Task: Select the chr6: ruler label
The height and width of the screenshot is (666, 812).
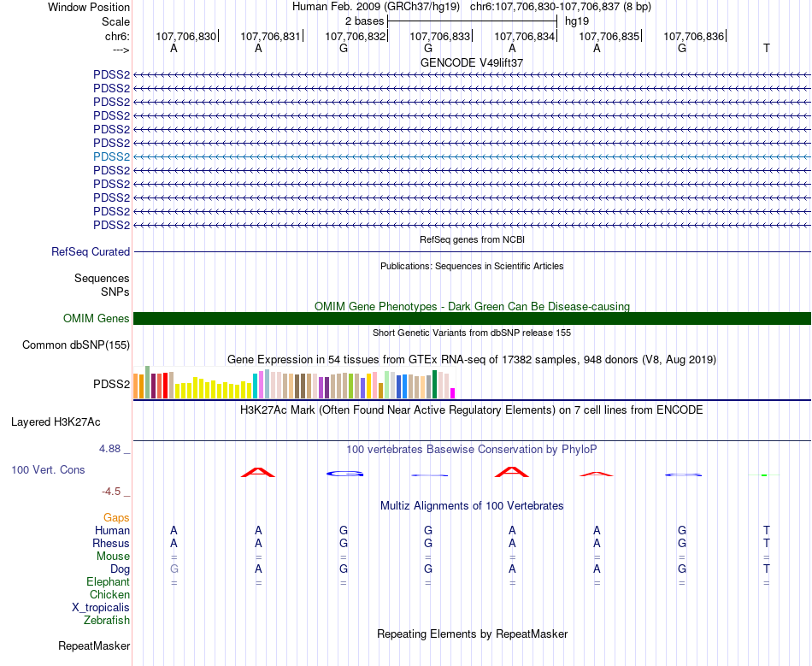Action: coord(117,36)
